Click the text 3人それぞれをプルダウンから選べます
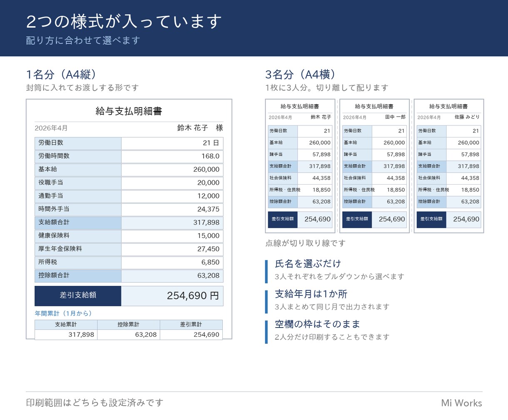This screenshot has width=508, height=420. click(339, 277)
